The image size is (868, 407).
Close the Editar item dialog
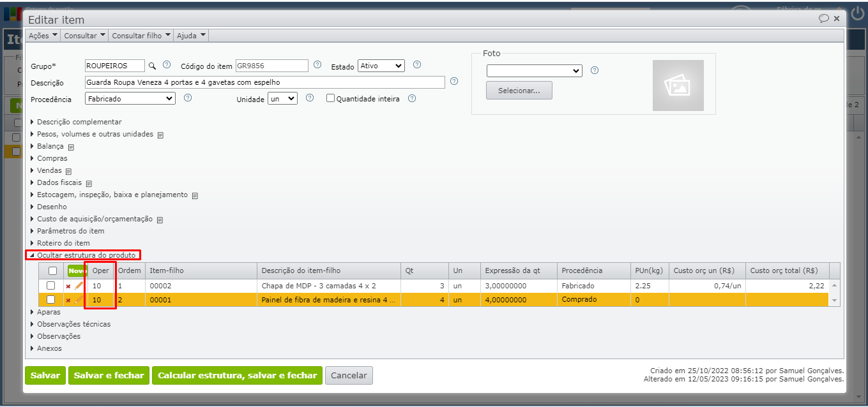click(x=837, y=19)
